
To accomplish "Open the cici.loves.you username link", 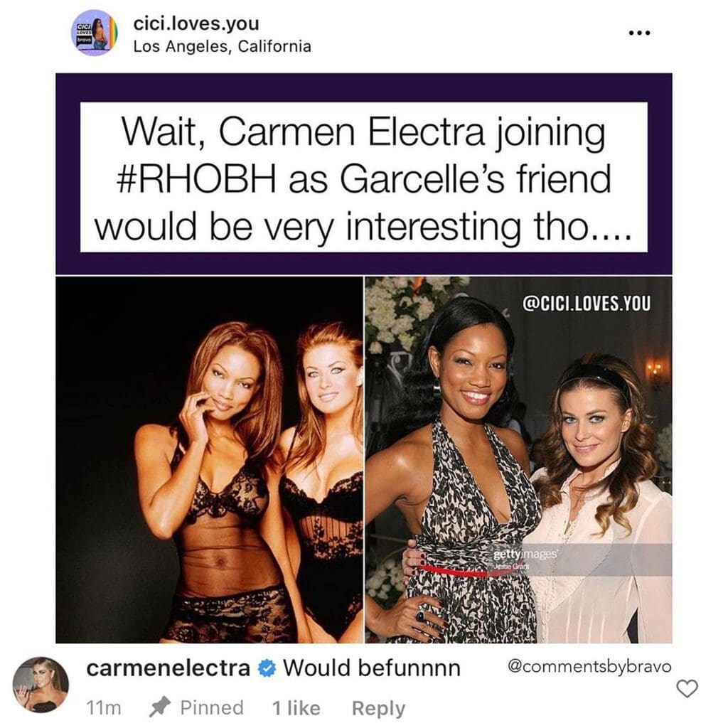I will 196,23.
